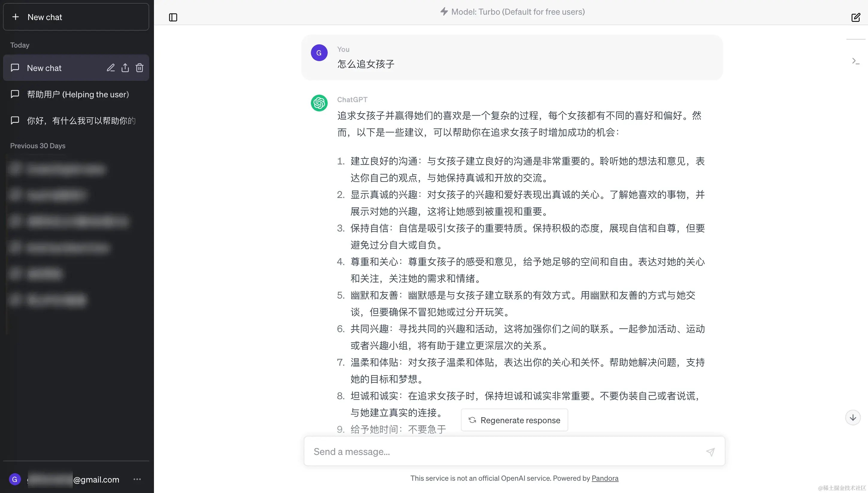Open a new conversation with the compose icon
The height and width of the screenshot is (493, 868).
[x=856, y=17]
